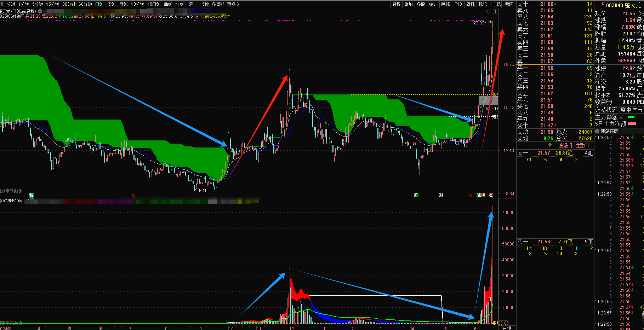The width and height of the screenshot is (644, 330).
Task: Select the 季线 quarterly tab
Action: point(168,4)
